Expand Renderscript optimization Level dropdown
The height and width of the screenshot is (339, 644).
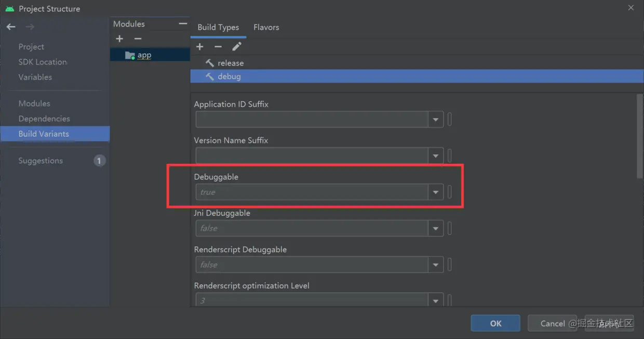[436, 300]
